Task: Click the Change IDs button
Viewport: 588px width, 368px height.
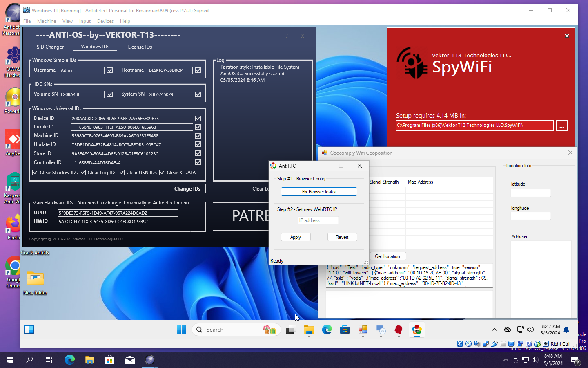Action: [187, 189]
